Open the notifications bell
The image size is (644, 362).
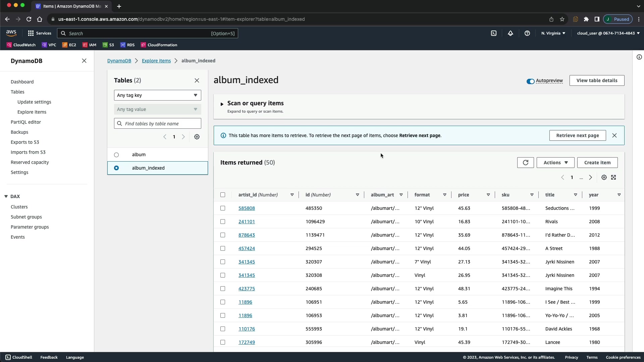[x=511, y=33]
